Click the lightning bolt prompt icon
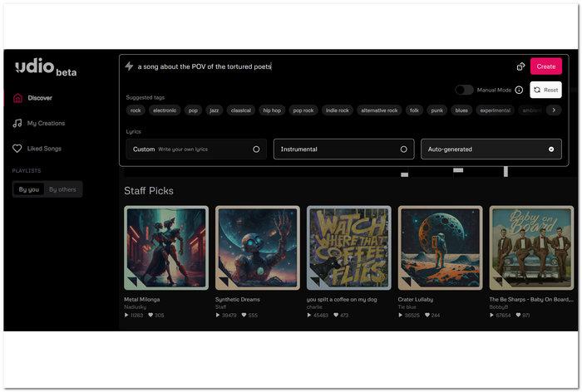 click(129, 66)
